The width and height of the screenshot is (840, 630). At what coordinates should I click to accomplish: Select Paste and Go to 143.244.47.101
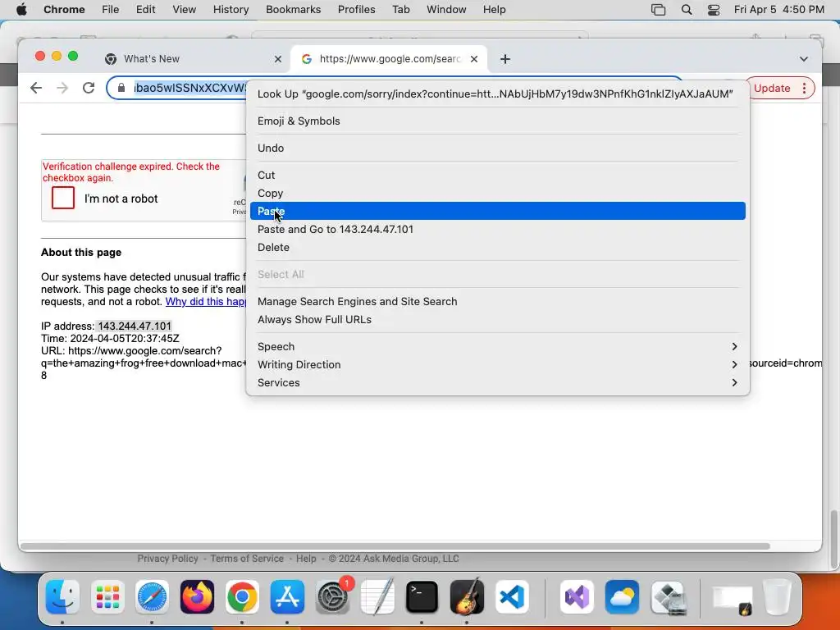[498, 230]
